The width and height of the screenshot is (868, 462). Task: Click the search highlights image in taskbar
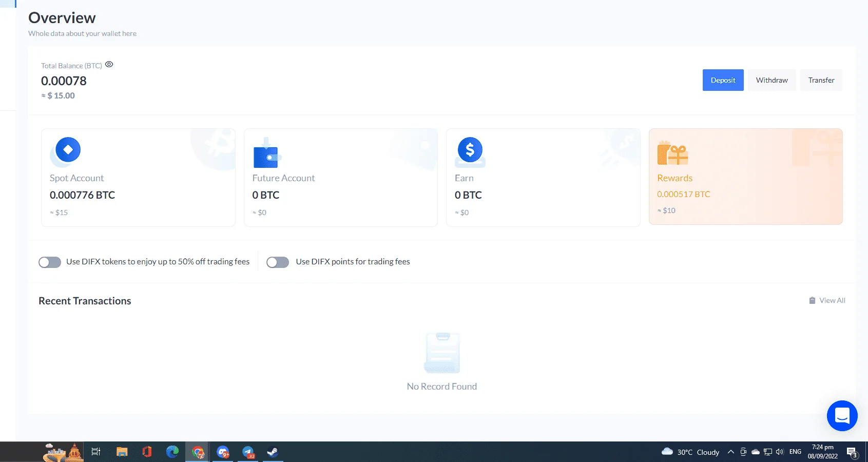pos(63,452)
